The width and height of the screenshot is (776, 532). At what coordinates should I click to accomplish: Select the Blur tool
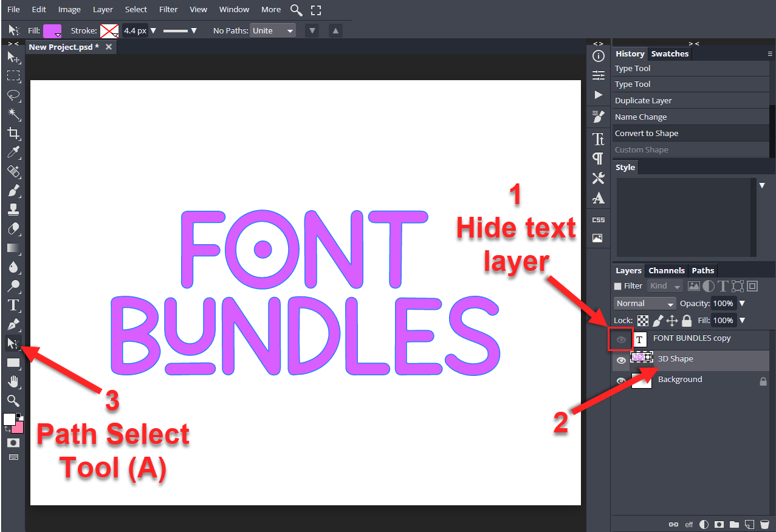pos(13,267)
